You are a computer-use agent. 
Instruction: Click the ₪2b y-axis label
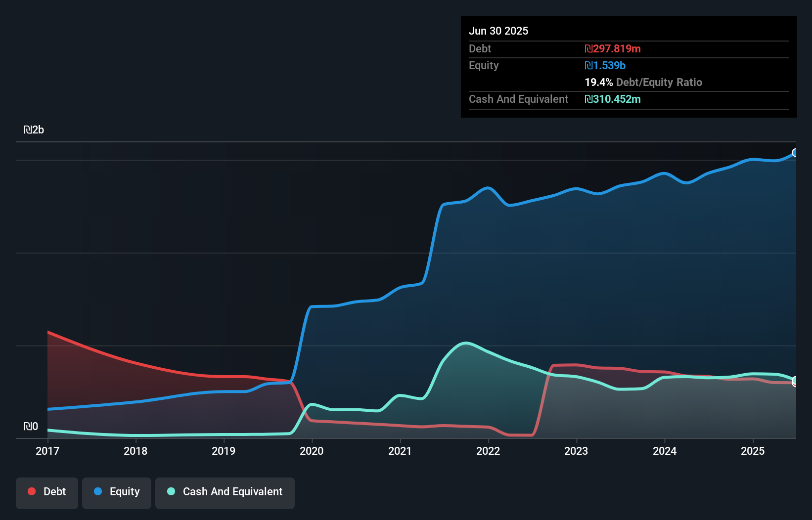(x=34, y=130)
